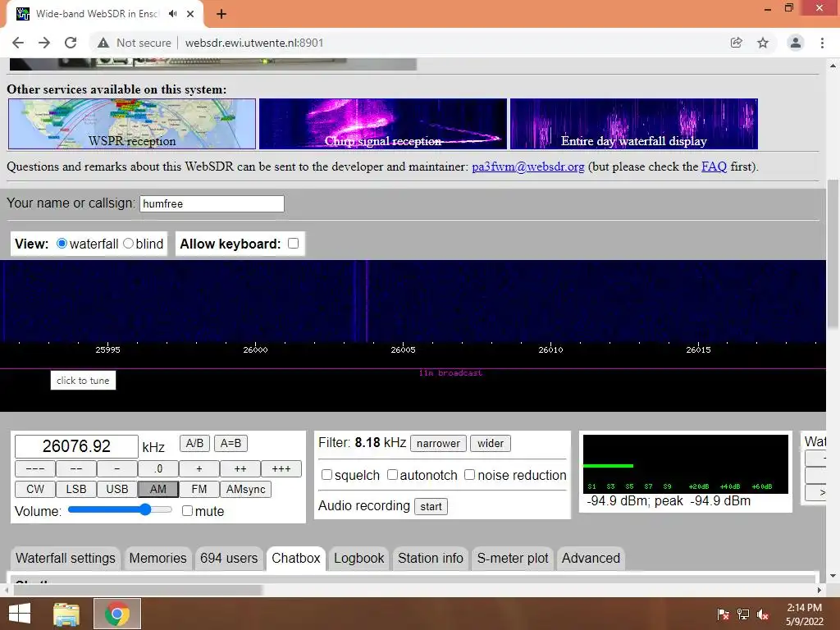840x630 pixels.
Task: Click the name or callsign field
Action: tap(212, 203)
